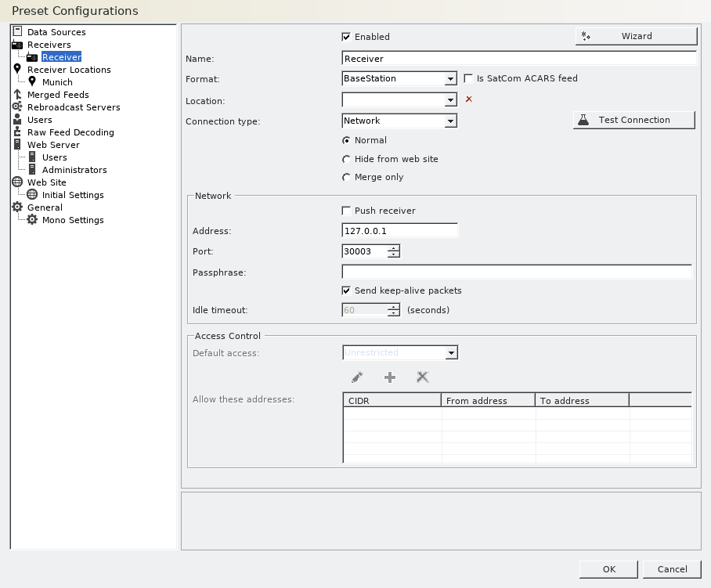711x588 pixels.
Task: Click the Web Site globe icon
Action: pyautogui.click(x=17, y=182)
